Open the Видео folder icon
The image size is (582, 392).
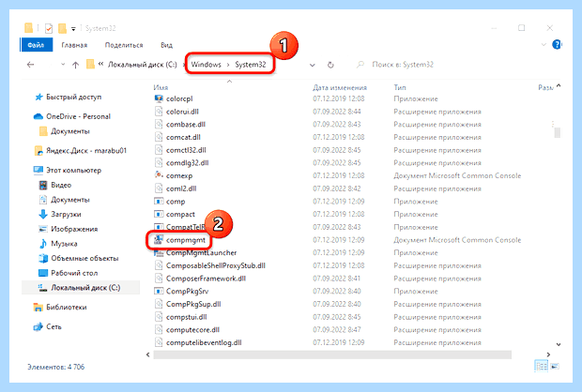click(43, 185)
